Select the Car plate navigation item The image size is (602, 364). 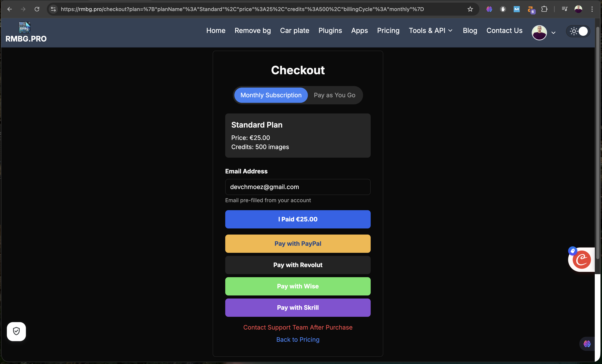point(294,30)
